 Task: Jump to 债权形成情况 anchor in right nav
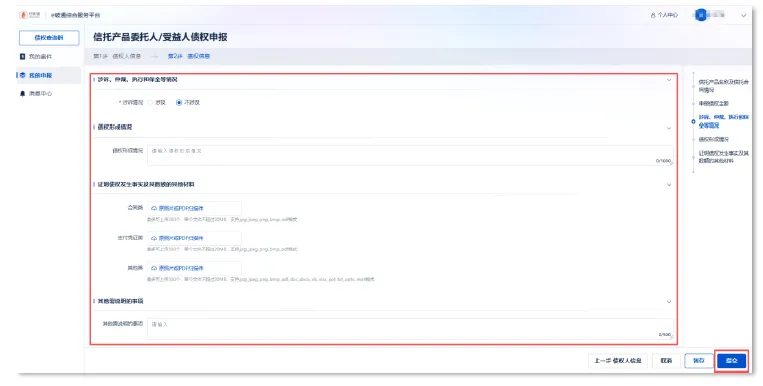coord(714,140)
